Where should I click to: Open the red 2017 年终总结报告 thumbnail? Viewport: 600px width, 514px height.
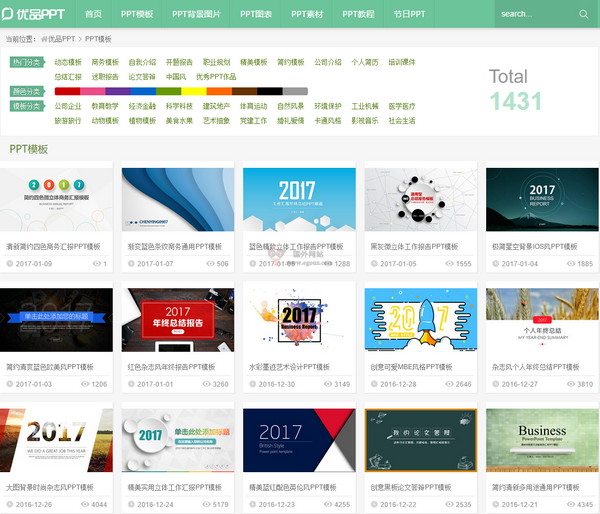click(178, 320)
